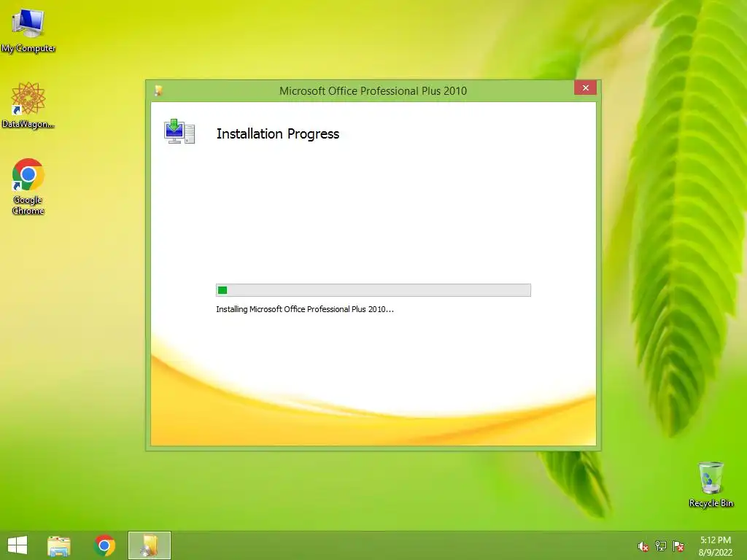Open the Recycle Bin on desktop
The width and height of the screenshot is (747, 560).
coord(711,484)
